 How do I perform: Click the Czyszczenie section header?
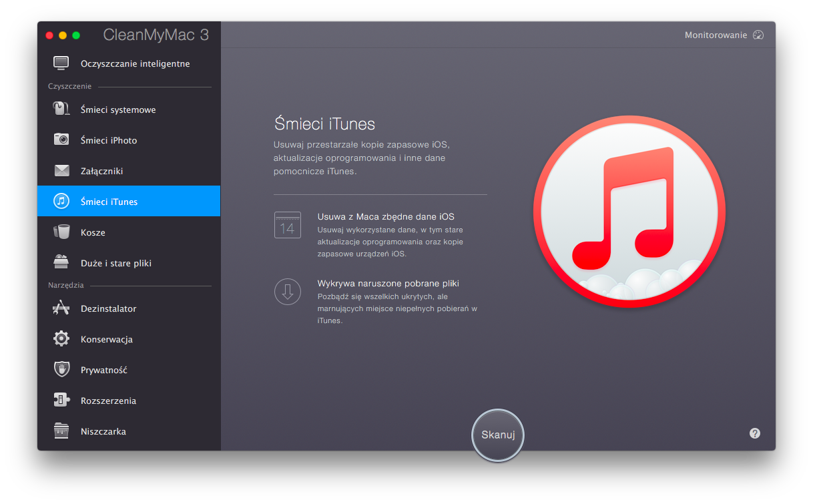(69, 86)
